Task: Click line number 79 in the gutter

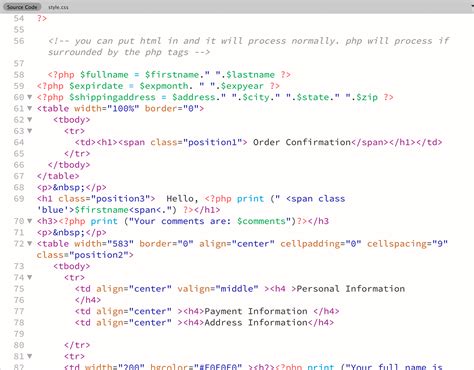Action: [19, 334]
